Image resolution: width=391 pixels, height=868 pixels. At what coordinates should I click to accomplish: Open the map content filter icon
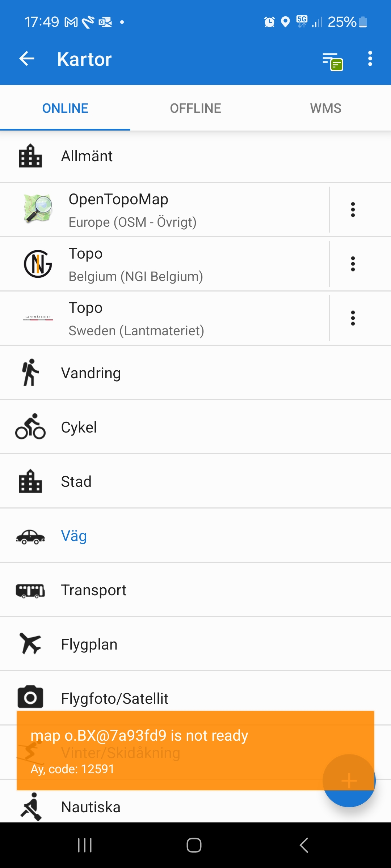[x=332, y=61]
